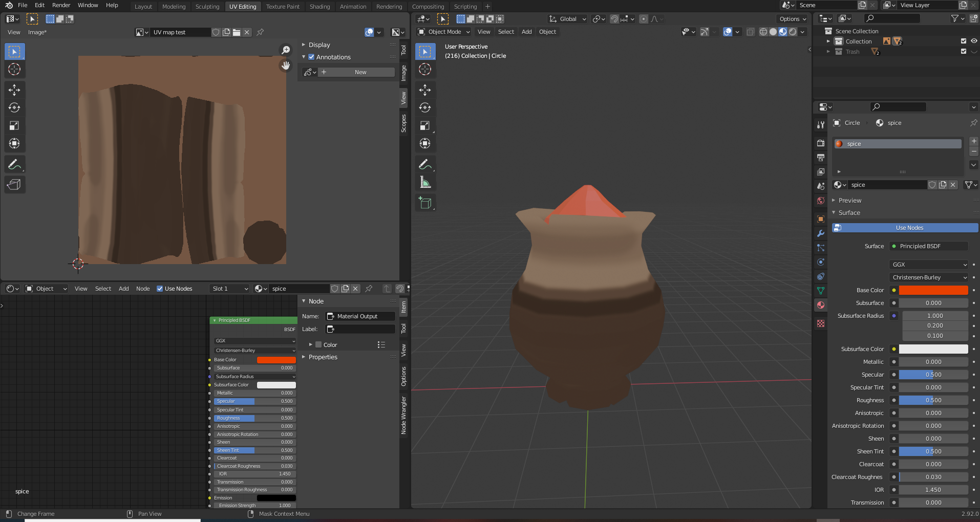Open the Render menu
The height and width of the screenshot is (522, 980).
61,5
